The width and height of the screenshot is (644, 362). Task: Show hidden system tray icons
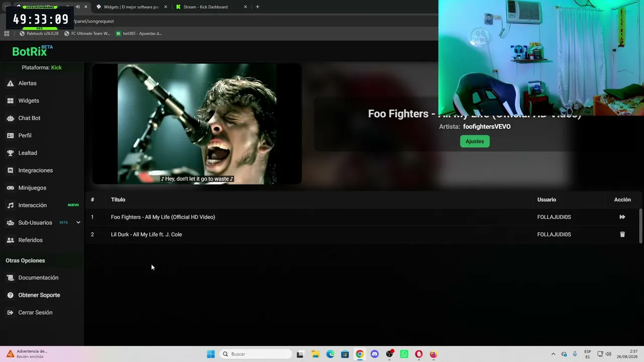tap(553, 354)
